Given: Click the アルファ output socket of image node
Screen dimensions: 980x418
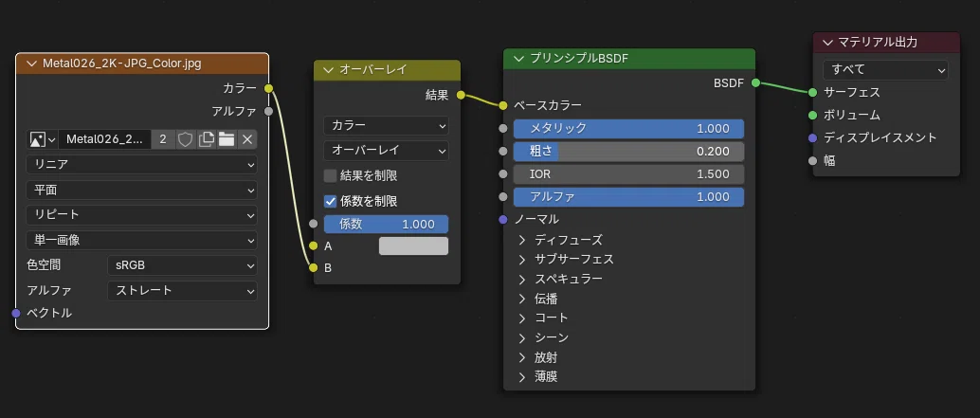Looking at the screenshot, I should click(269, 112).
